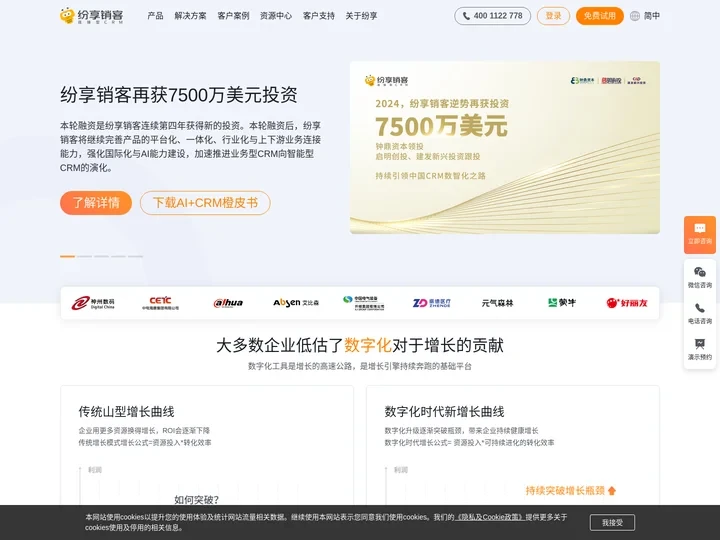
Task: Select the fifth carousel indicator dash
Action: (135, 256)
